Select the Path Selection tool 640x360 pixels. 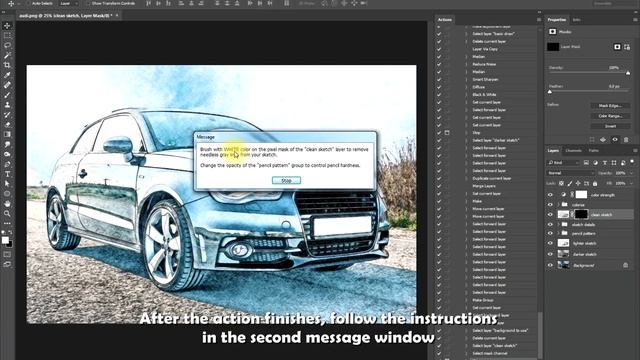[x=7, y=184]
